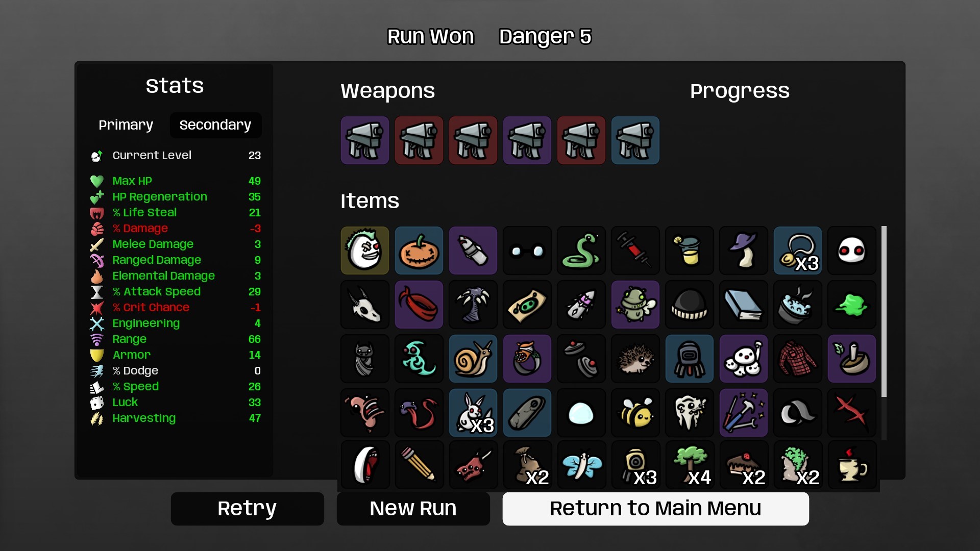This screenshot has height=551, width=980.
Task: Select the pencil item icon
Action: 419,466
